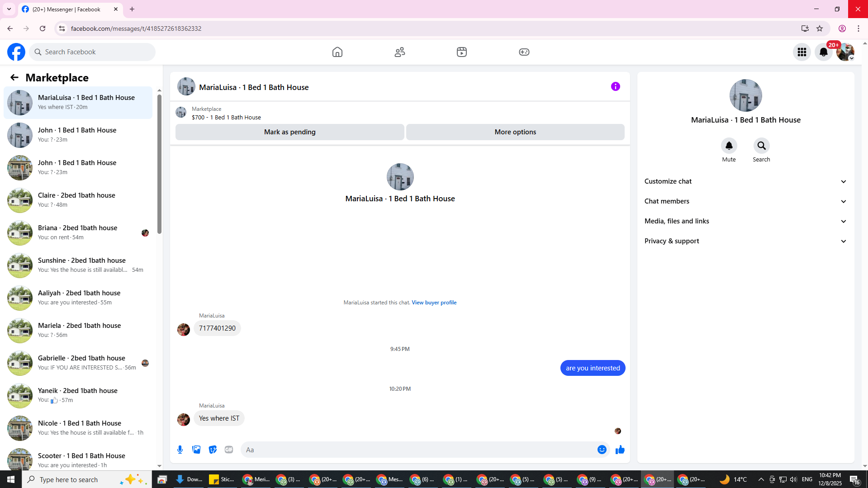This screenshot has width=868, height=488.
Task: Open the Sunshine 2bed 1bath house chat
Action: [x=78, y=265]
